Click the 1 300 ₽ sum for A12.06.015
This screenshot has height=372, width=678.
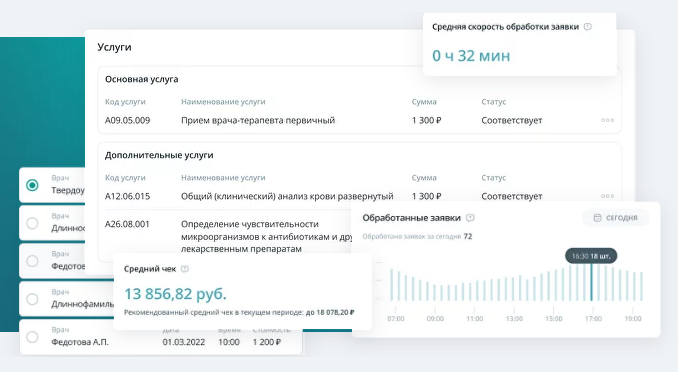click(x=426, y=196)
